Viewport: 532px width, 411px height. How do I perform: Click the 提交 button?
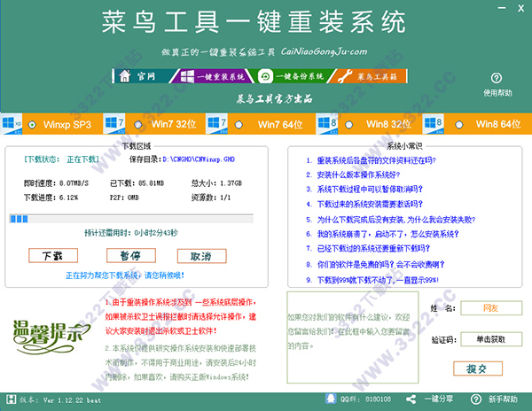(478, 368)
